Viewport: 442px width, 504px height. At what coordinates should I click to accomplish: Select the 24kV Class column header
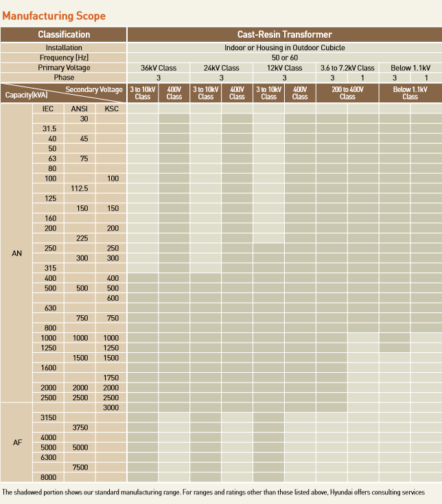tap(221, 68)
